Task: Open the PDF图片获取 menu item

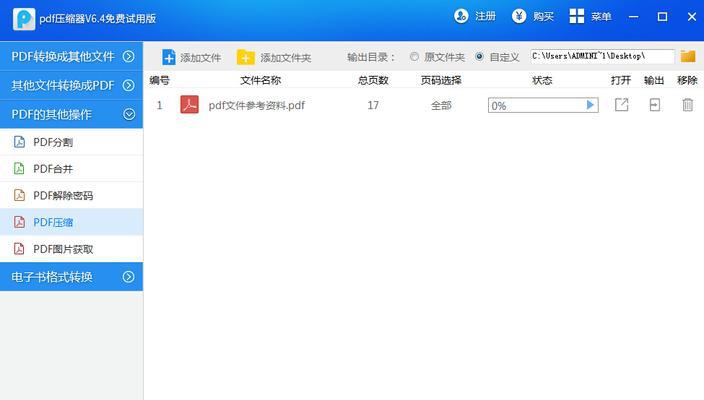Action: 71,249
